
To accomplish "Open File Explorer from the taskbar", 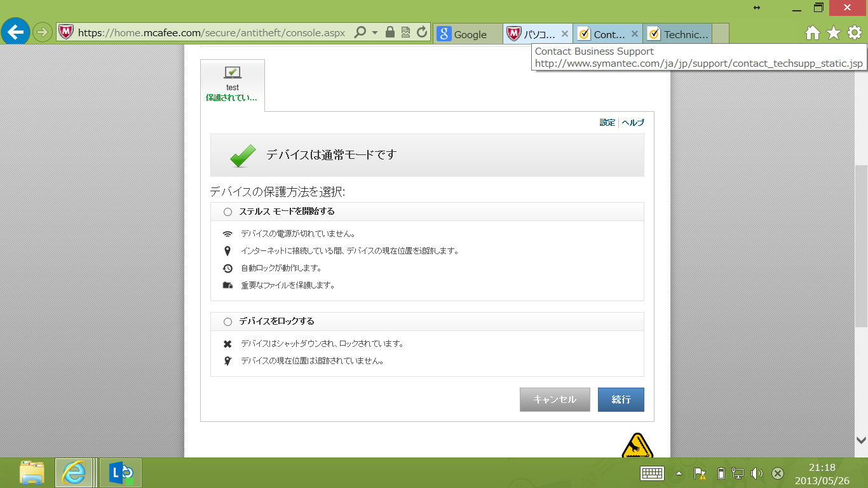I will tap(32, 473).
